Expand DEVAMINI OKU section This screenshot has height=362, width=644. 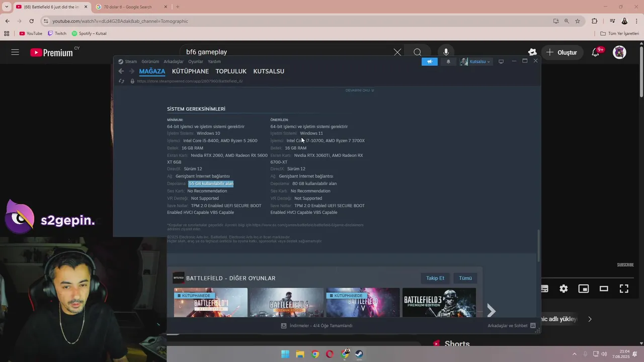tap(360, 90)
